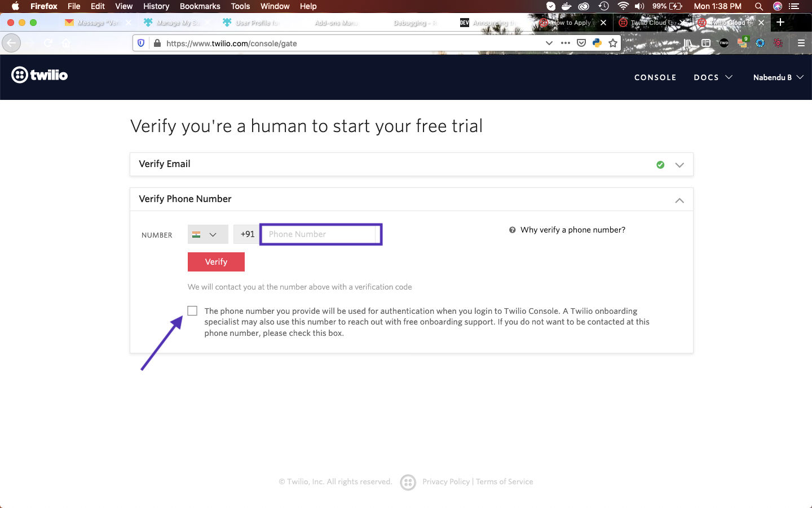This screenshot has width=812, height=508.
Task: Click Why verify a phone number link
Action: (x=573, y=230)
